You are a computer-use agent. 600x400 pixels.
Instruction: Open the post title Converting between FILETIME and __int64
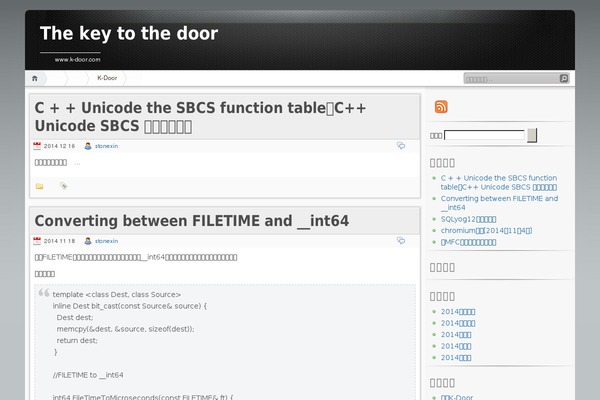(x=192, y=221)
